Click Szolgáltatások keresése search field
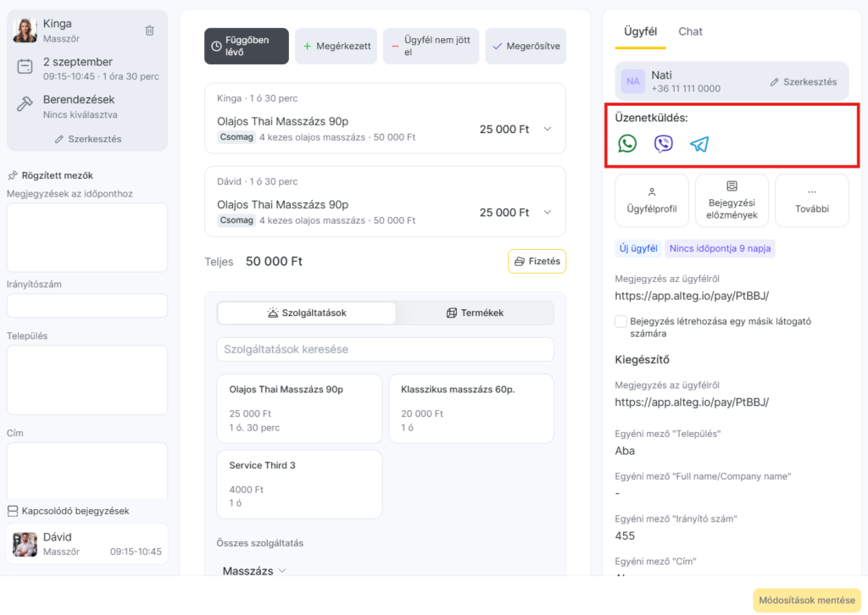This screenshot has width=868, height=615. coord(386,350)
